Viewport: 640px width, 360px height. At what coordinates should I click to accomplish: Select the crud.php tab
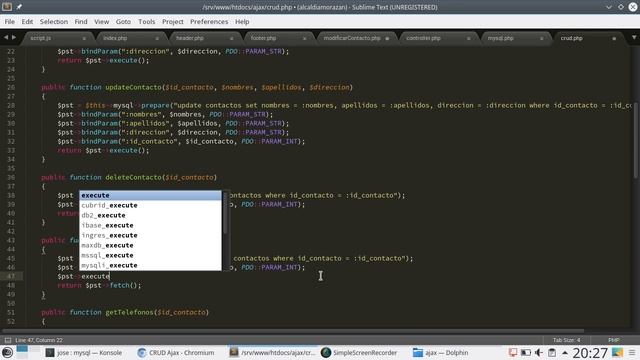(588, 38)
